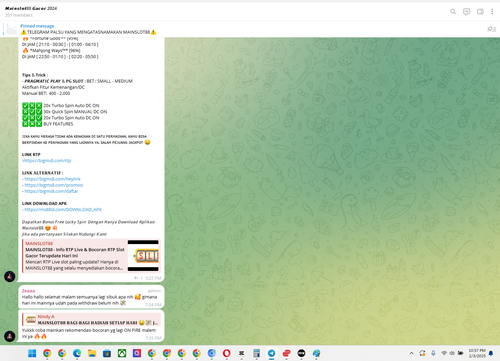Open the DOWNLOAD_APK link
This screenshot has width=500, height=361.
(x=63, y=210)
